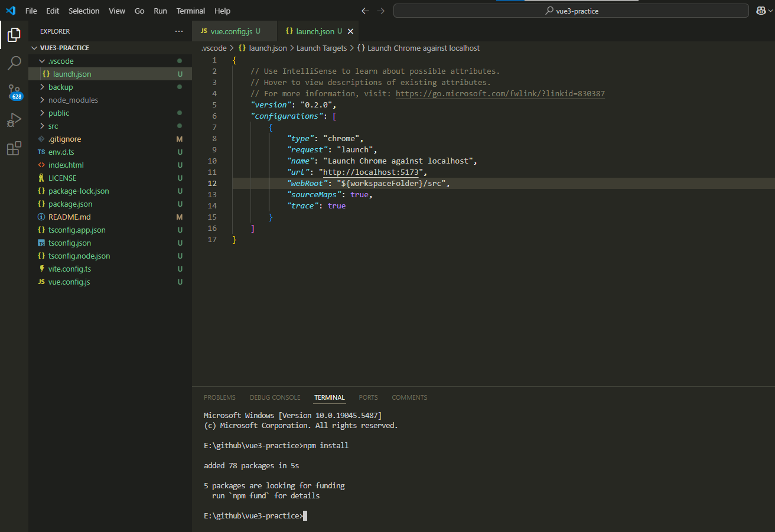Open the Explorer Views and More Actions menu

(179, 31)
